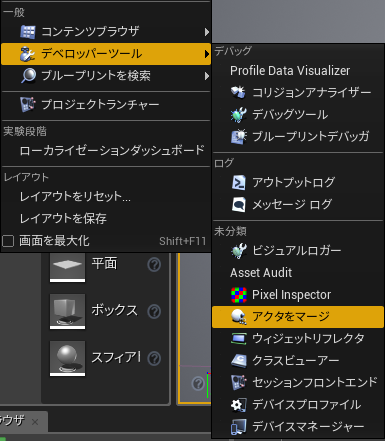This screenshot has height=441, width=385.
Task: Select the スフィア sphere thumbnail
Action: coord(67,358)
